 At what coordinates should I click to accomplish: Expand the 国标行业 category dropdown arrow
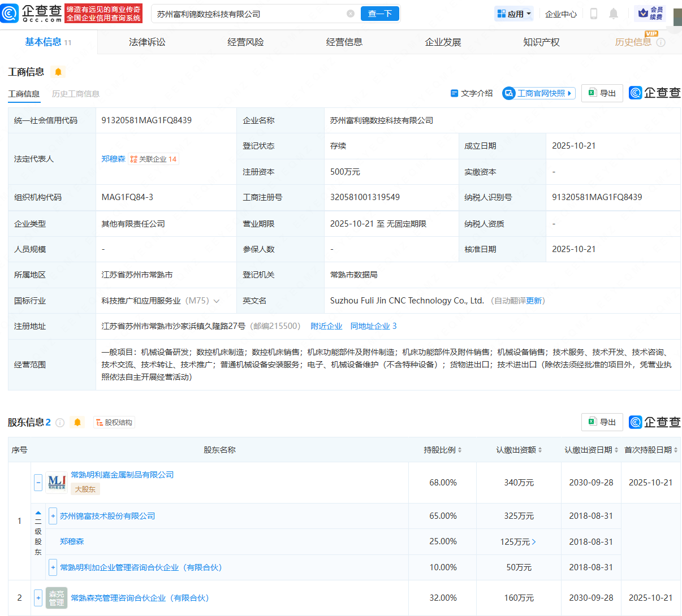coord(217,301)
